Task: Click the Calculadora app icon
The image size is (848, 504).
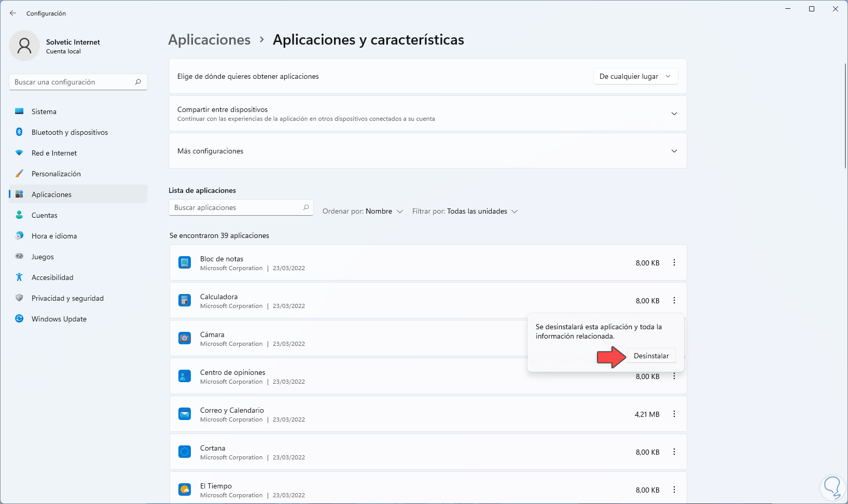Action: pos(185,301)
